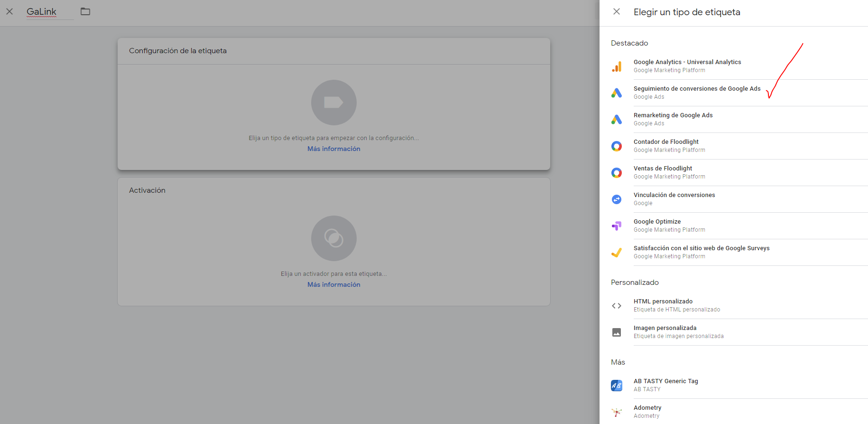Select the HTML personalizado code icon
Image resolution: width=868 pixels, height=424 pixels.
tap(617, 306)
